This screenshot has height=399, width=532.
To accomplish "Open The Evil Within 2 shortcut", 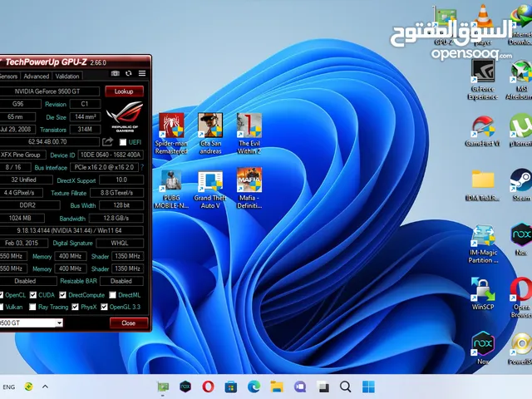I will [x=249, y=134].
